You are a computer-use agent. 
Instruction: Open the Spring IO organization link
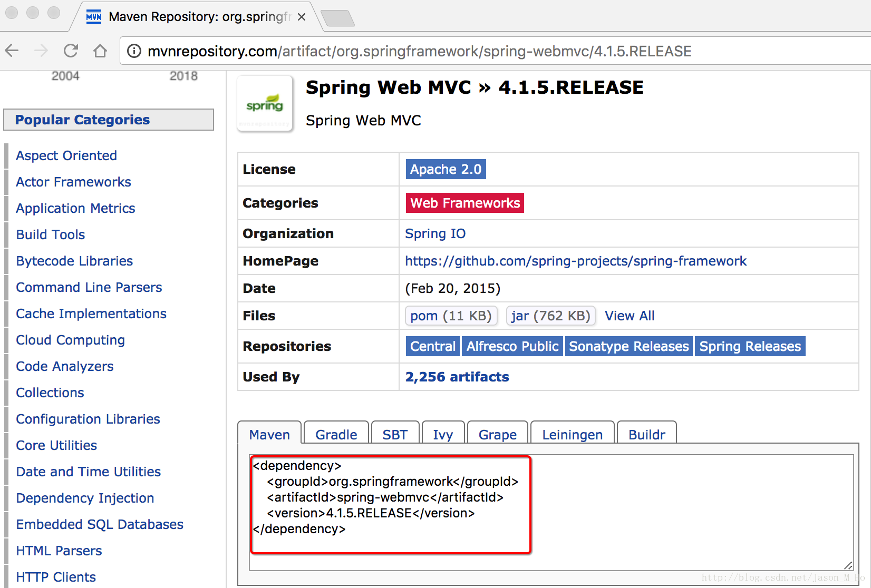point(435,233)
